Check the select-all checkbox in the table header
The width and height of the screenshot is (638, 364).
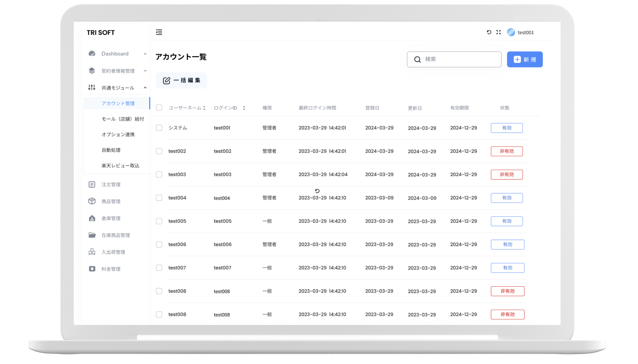click(x=159, y=108)
